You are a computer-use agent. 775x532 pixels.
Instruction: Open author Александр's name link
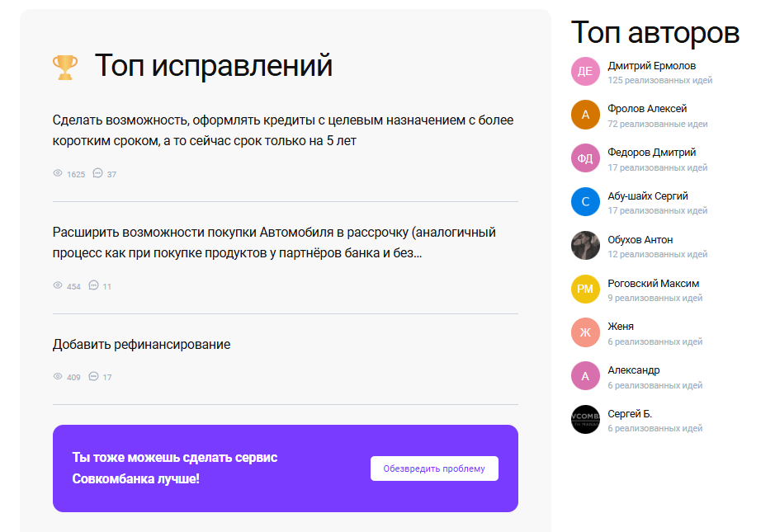(x=633, y=370)
